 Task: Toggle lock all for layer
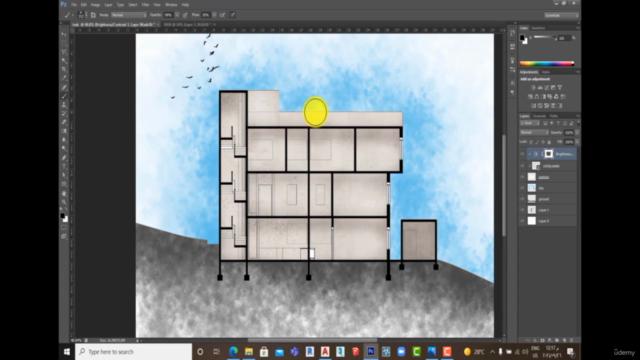549,142
